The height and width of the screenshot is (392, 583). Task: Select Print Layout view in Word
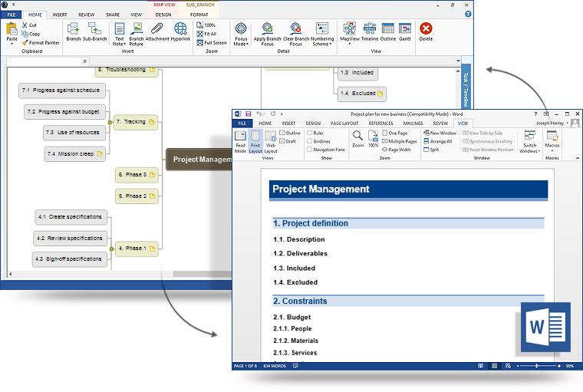pos(255,142)
